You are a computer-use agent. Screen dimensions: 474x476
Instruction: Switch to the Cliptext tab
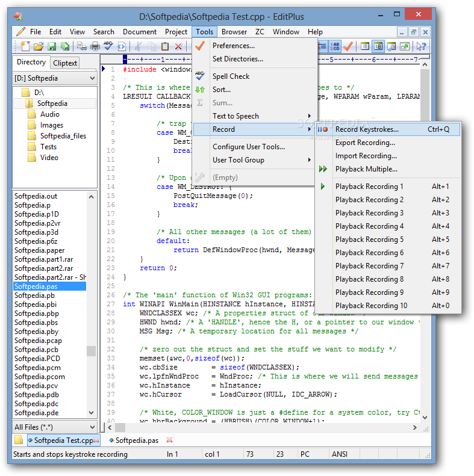(x=64, y=63)
